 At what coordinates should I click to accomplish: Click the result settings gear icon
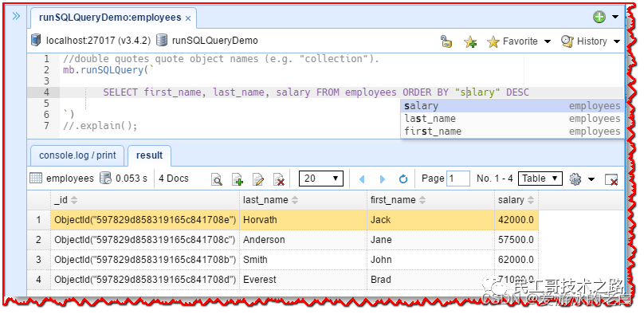(575, 179)
